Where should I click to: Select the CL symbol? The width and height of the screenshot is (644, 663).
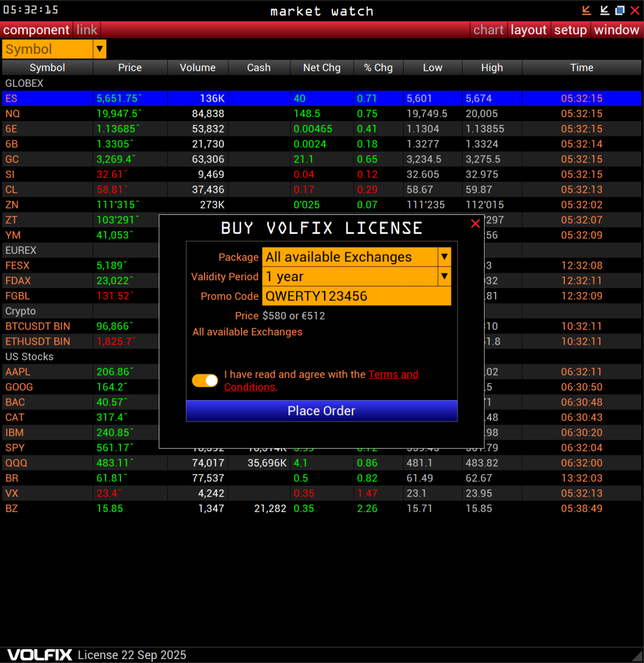pos(12,190)
